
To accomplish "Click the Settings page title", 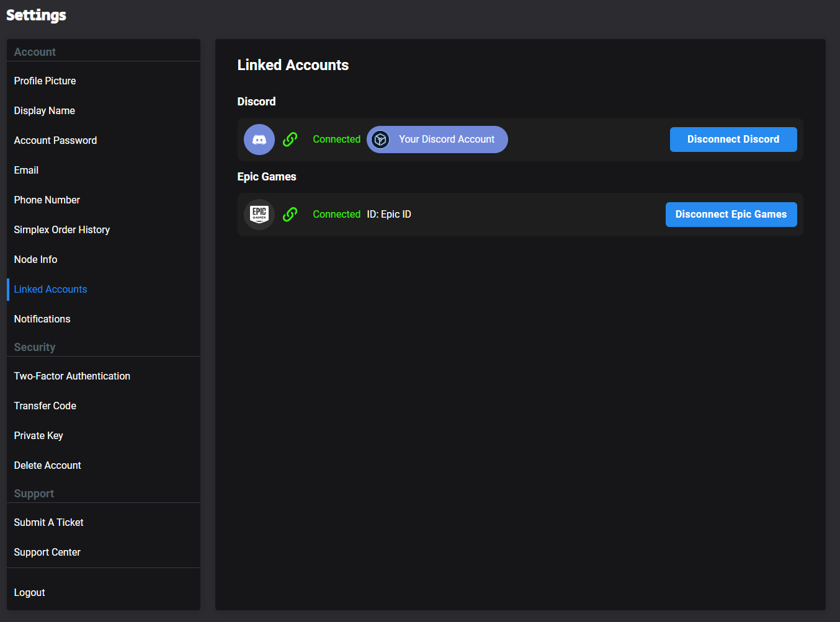I will pos(36,15).
